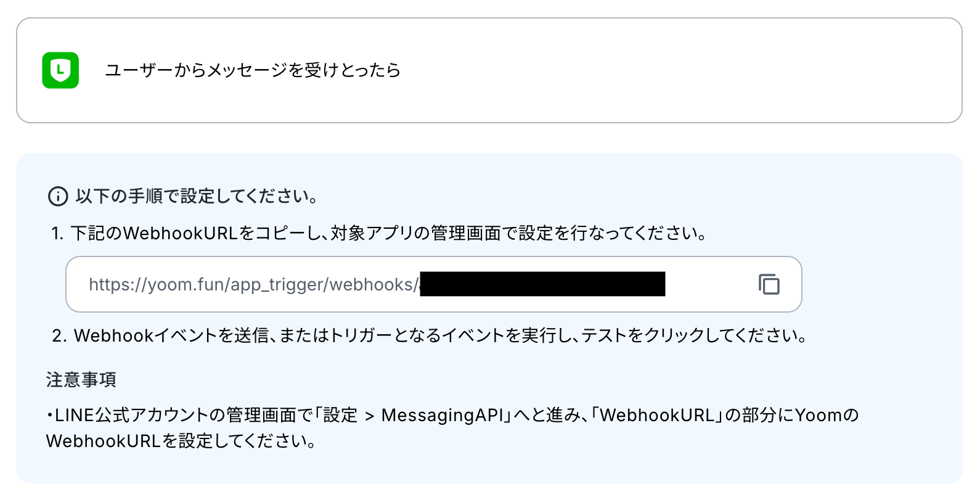Click 対象アプリの管理画面 text in step 1
Screen dimensions: 980x497
416,233
